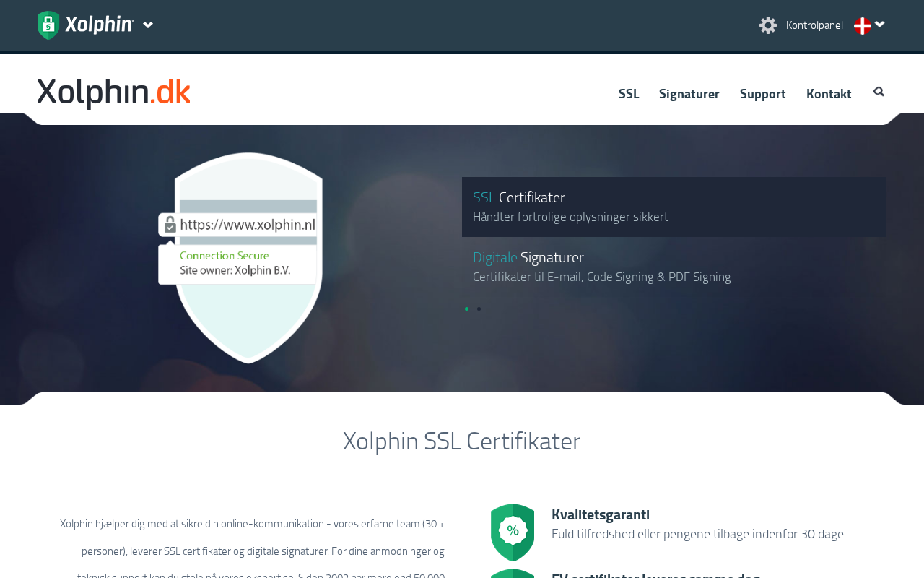Expand the dropdown arrow beside Xolphin logo
924x578 pixels.
148,25
